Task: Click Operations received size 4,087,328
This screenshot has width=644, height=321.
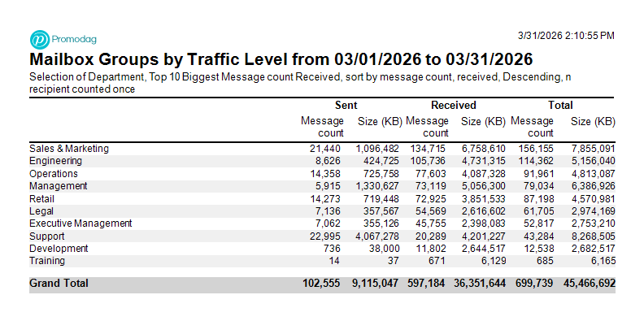Action: [x=484, y=174]
